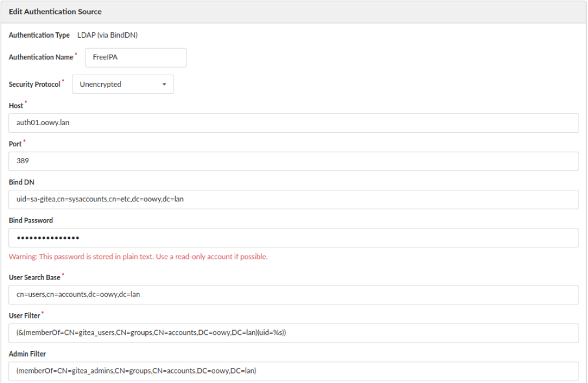Click the Authentication Name field containing FreeIPA
Viewport: 588px width, 383px height.
(135, 58)
